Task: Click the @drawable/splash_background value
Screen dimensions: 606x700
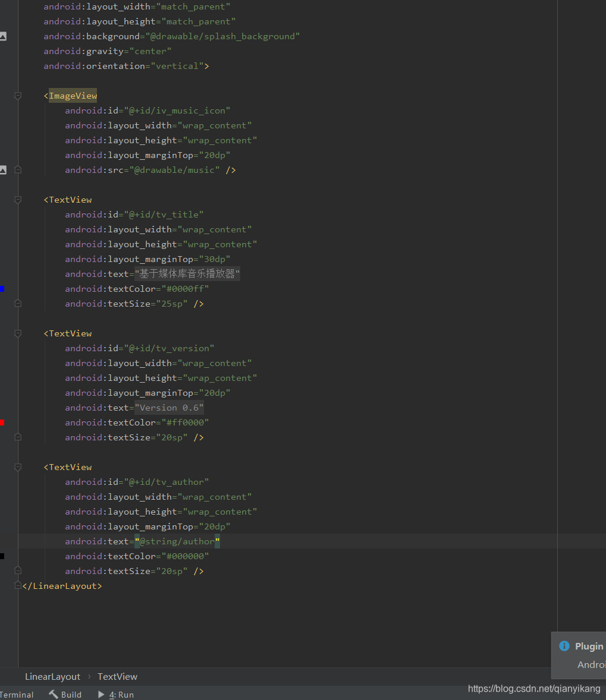Action: pyautogui.click(x=222, y=37)
